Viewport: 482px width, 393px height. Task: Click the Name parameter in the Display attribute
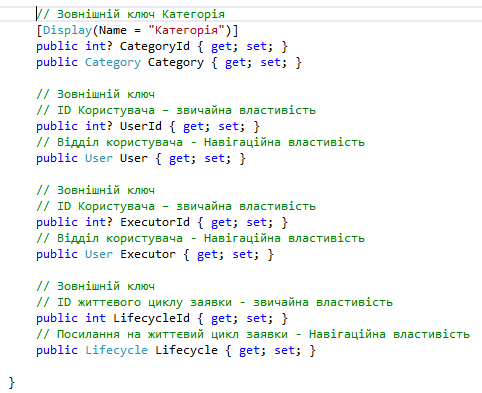pos(113,30)
